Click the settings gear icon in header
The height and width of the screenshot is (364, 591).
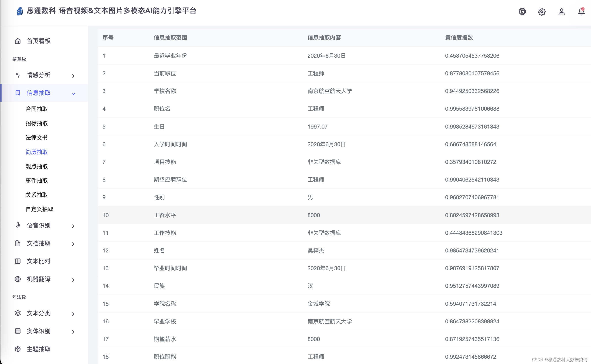541,11
